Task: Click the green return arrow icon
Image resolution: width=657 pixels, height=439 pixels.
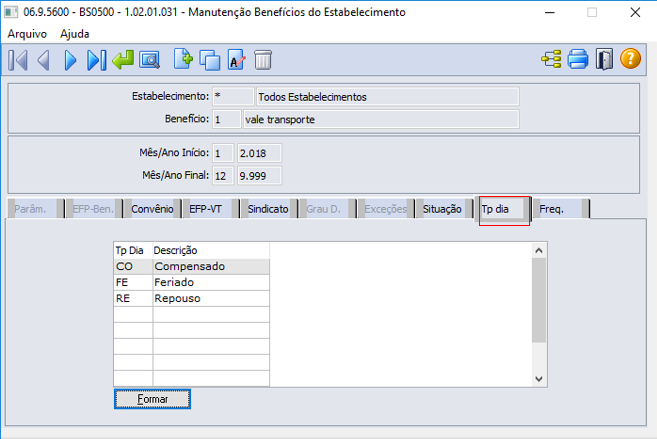Action: click(x=123, y=59)
